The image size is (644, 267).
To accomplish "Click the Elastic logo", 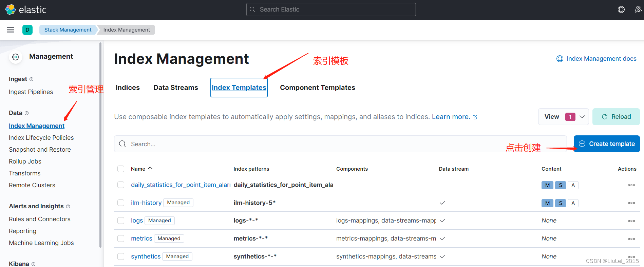I will (x=26, y=9).
